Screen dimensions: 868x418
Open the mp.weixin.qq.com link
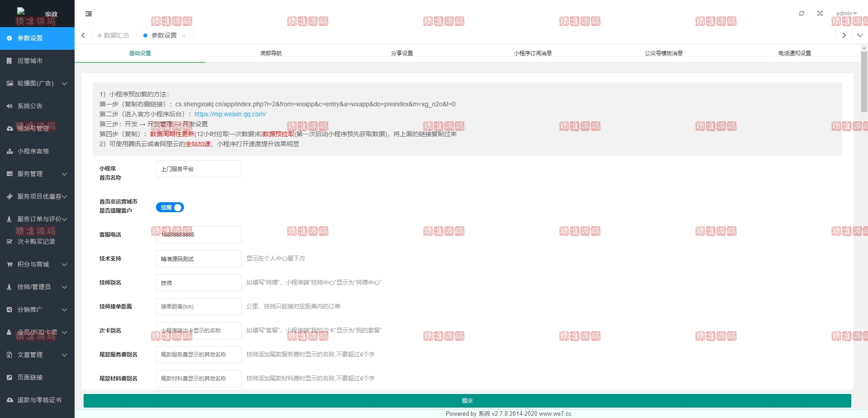[230, 114]
